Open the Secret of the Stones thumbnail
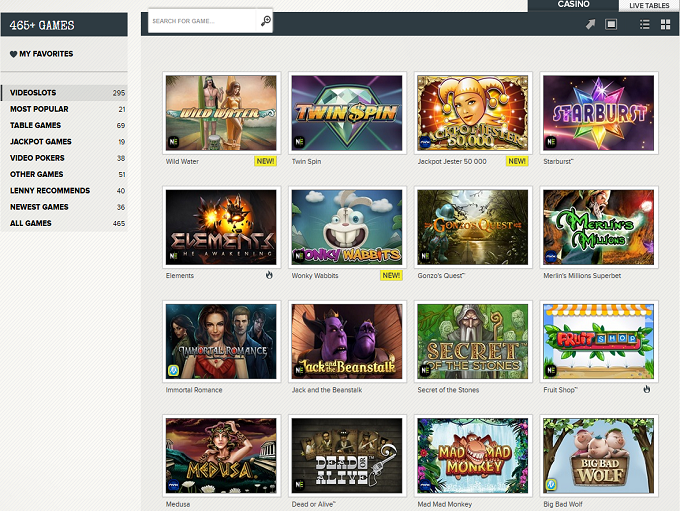 pyautogui.click(x=473, y=341)
